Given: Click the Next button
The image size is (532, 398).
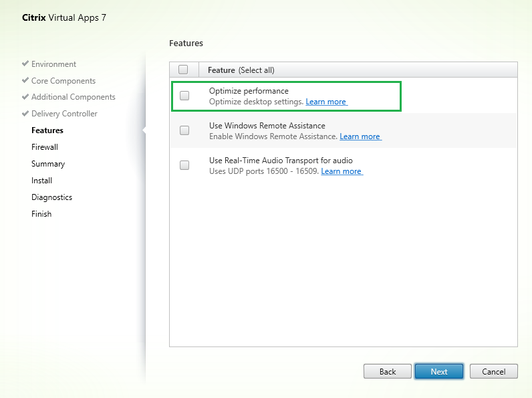Looking at the screenshot, I should pos(439,371).
